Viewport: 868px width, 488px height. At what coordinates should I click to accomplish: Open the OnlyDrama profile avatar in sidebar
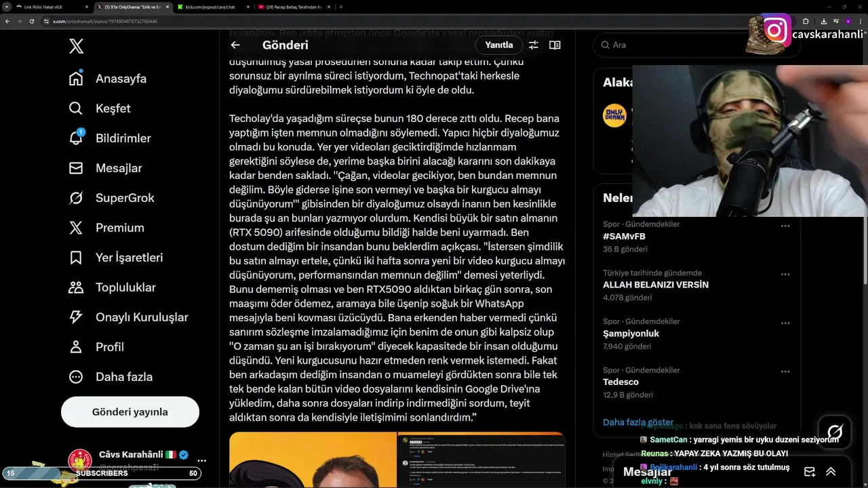614,115
